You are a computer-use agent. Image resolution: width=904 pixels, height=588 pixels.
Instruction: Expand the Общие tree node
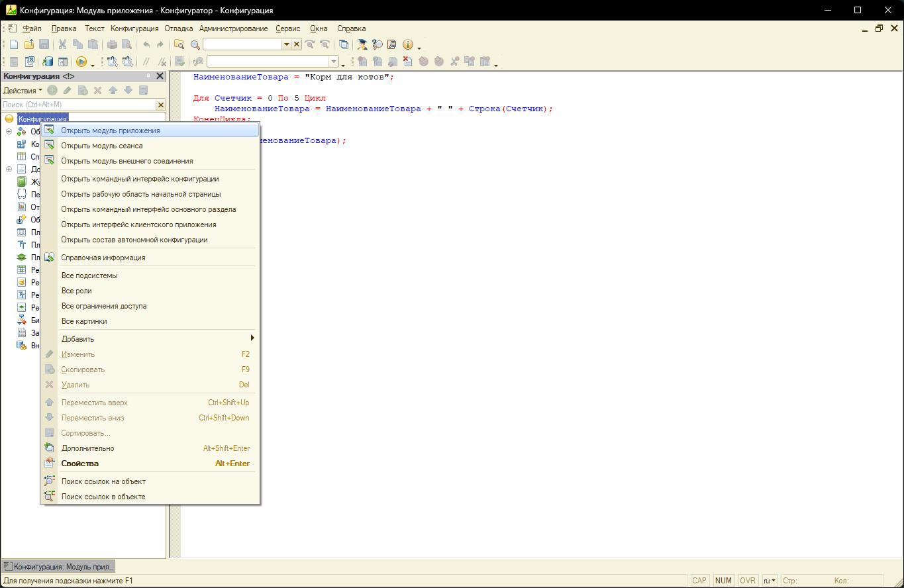click(x=9, y=131)
